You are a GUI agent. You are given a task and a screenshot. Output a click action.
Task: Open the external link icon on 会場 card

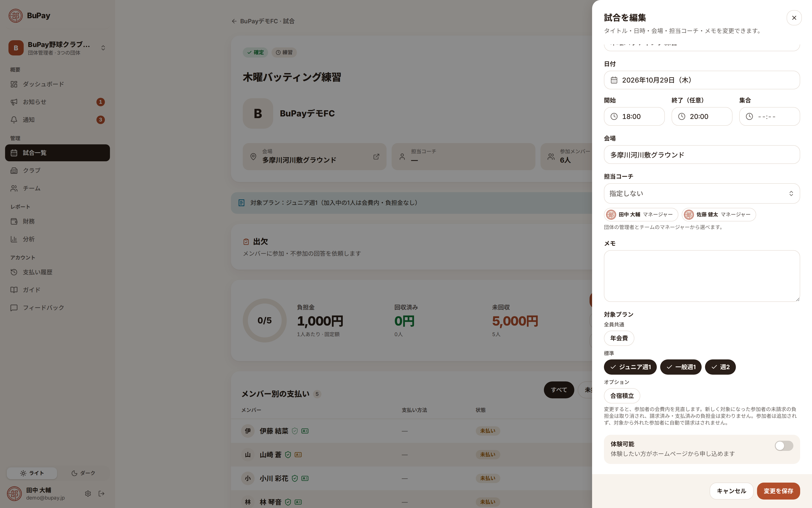click(376, 157)
